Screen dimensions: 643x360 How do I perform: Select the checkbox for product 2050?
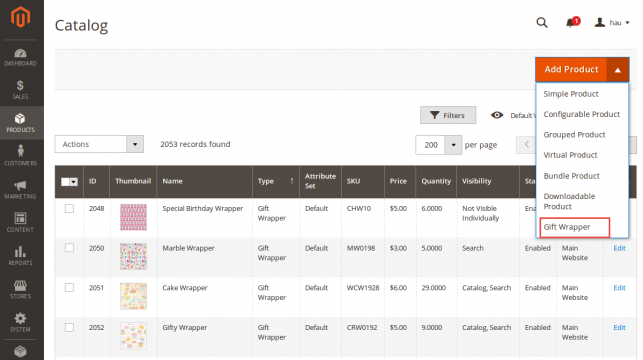(69, 248)
